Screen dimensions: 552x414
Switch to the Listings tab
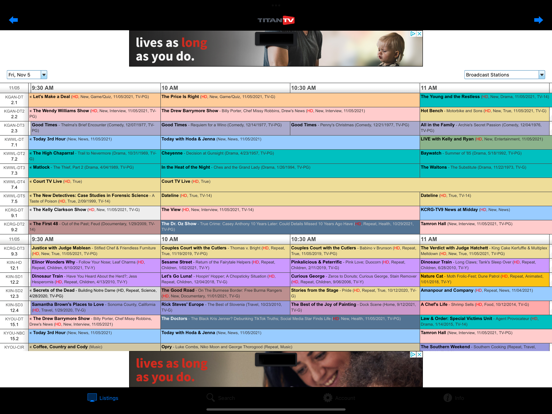103,398
